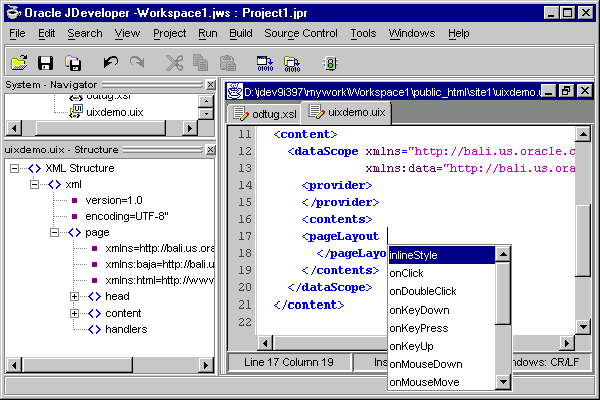600x400 pixels.
Task: Click the Redo toolbar icon
Action: point(137,62)
